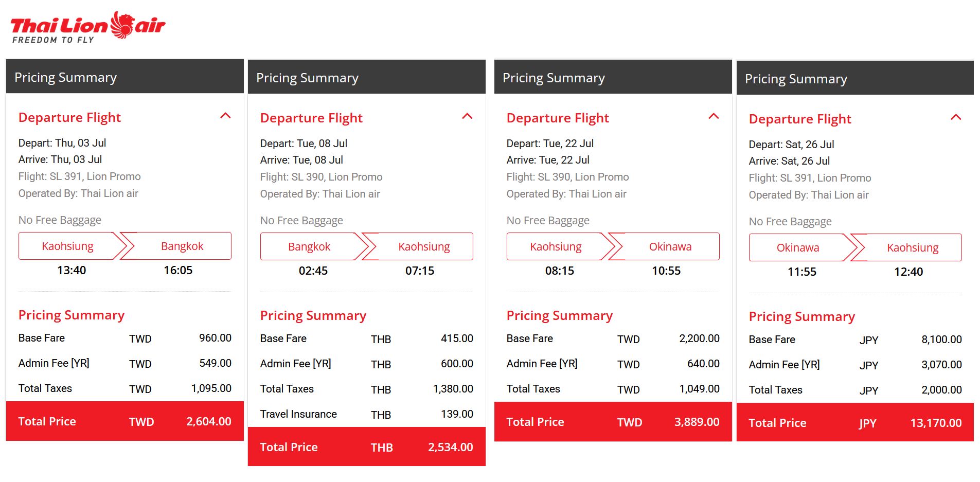
Task: Click the THB 2,534.00 Total Price bar
Action: click(x=366, y=447)
